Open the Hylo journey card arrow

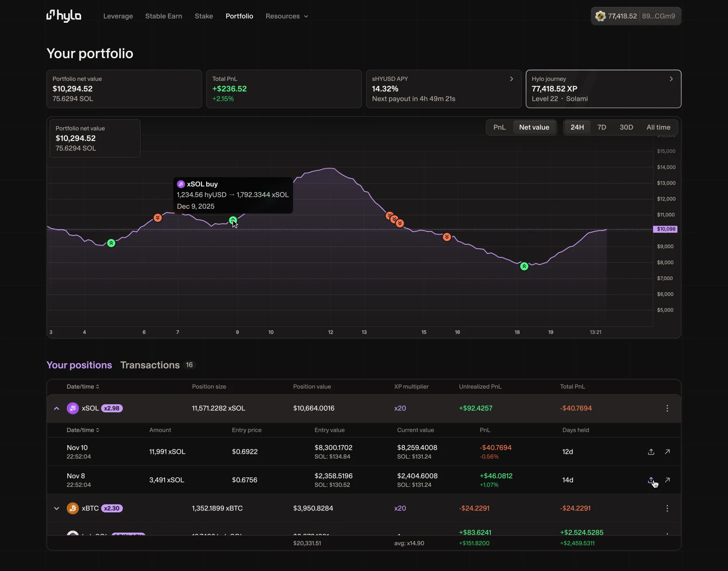[671, 79]
